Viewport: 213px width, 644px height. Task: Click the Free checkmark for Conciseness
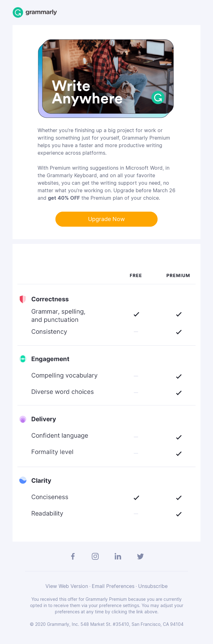coord(136,498)
